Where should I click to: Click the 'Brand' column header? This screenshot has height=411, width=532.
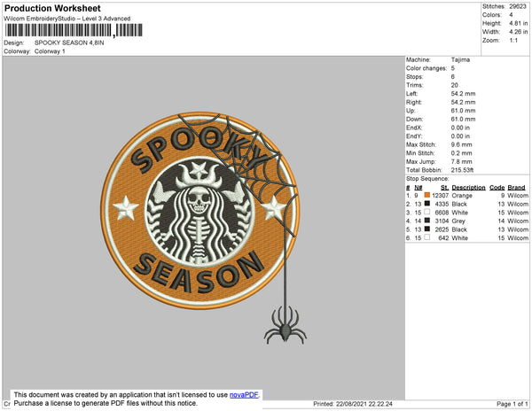click(516, 188)
